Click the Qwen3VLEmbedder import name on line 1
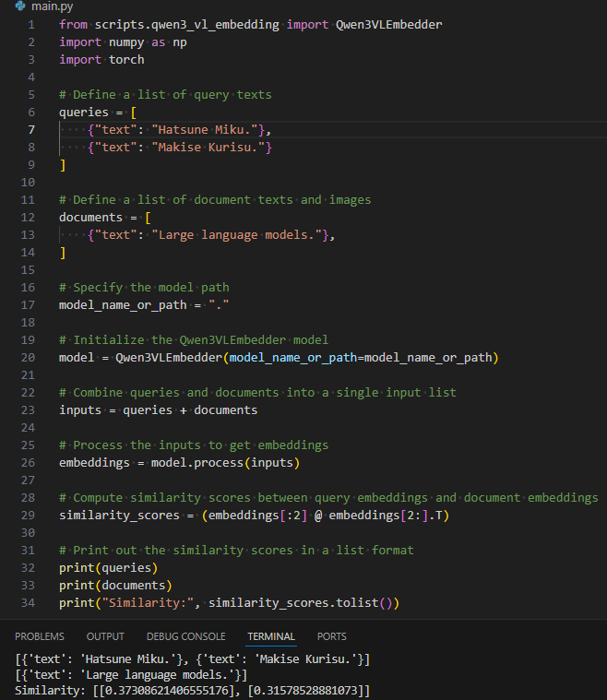The width and height of the screenshot is (607, 700). 388,25
